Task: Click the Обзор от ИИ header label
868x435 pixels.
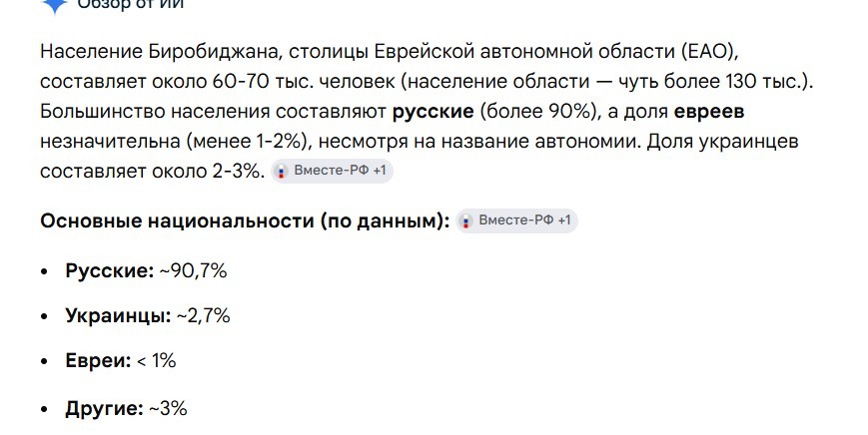Action: 130,4
